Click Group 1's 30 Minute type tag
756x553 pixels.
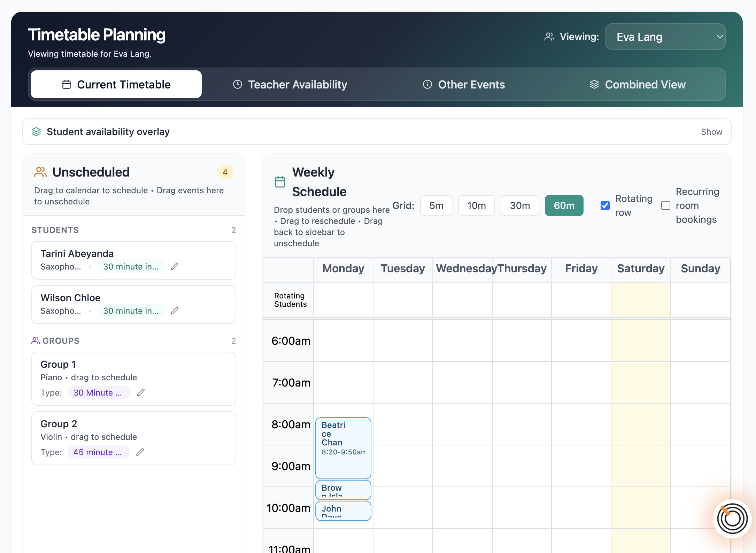(99, 392)
